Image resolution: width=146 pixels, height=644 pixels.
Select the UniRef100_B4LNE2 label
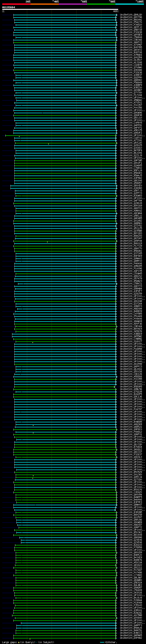131,585
